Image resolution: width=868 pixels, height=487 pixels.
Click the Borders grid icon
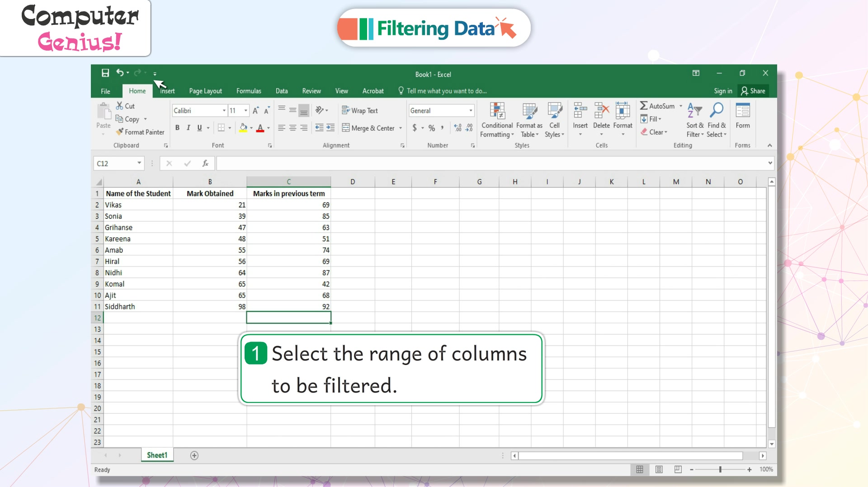pyautogui.click(x=221, y=128)
